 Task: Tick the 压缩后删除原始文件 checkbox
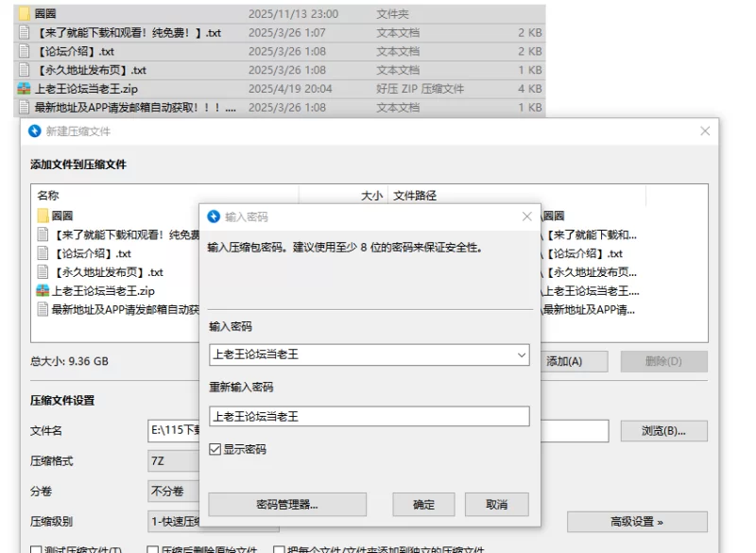153,550
